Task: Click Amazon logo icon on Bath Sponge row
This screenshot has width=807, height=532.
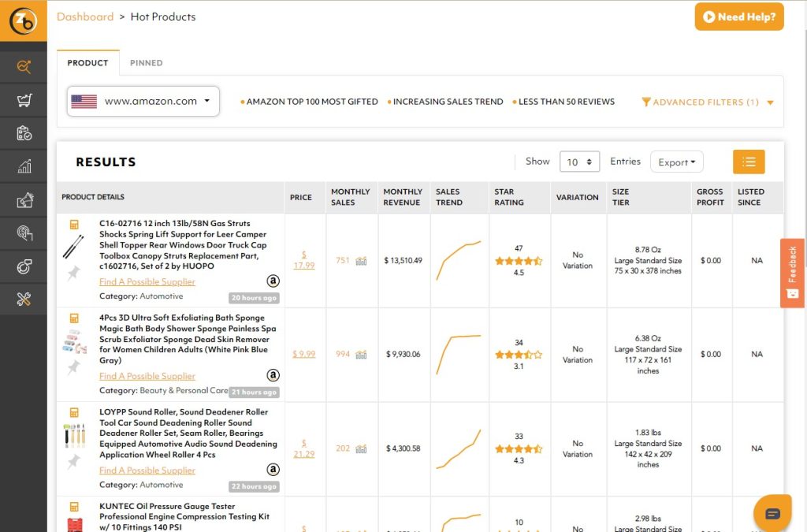Action: tap(273, 375)
